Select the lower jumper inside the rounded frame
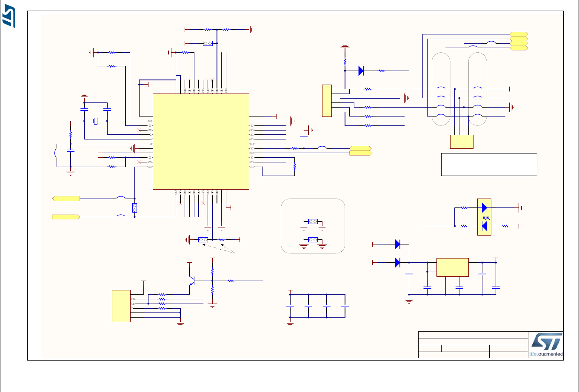Screen dimensions: 579x392 [x=313, y=240]
